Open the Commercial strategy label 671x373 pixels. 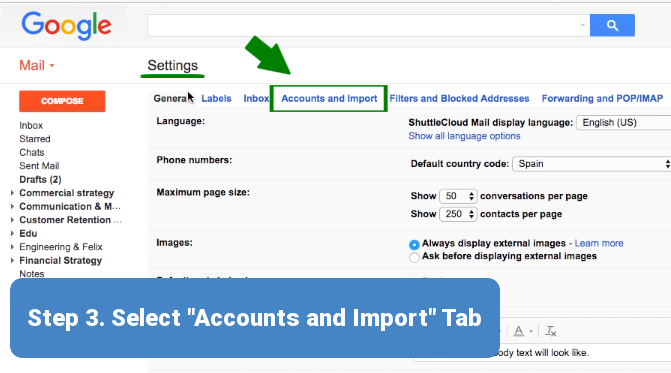pyautogui.click(x=67, y=193)
